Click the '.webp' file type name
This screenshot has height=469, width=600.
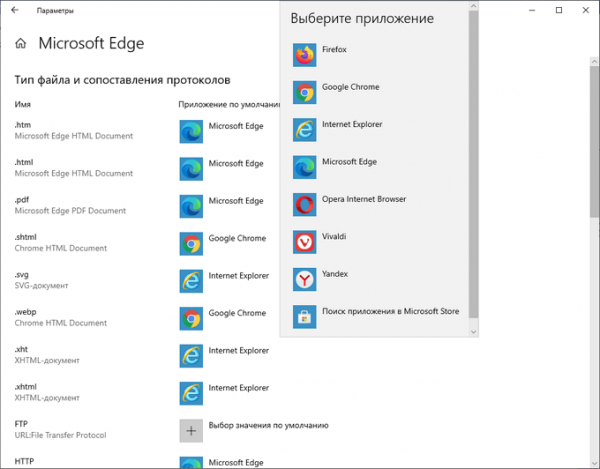coord(26,312)
